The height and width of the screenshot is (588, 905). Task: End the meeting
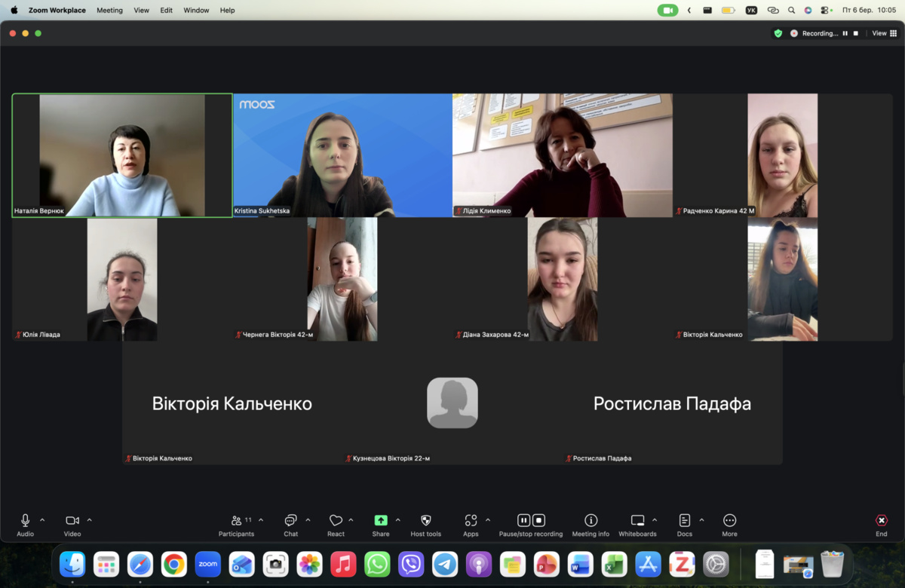click(x=881, y=521)
